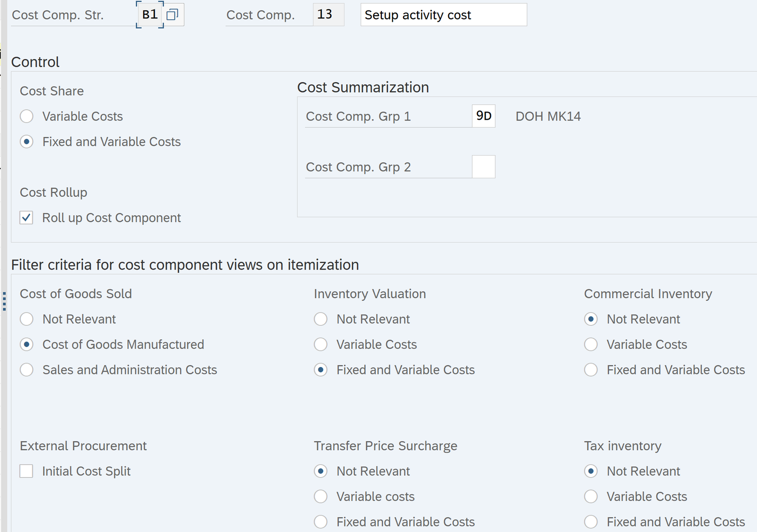
Task: Click the Setup activity cost description field
Action: [443, 15]
